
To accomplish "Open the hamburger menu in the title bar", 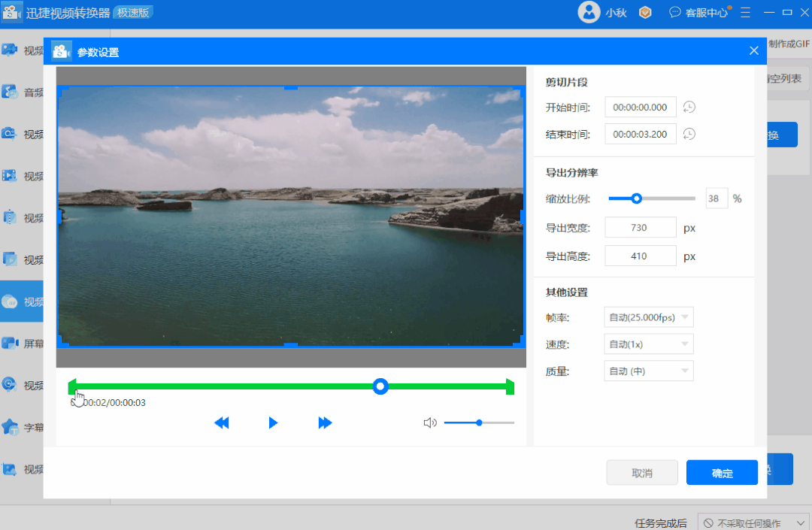I will [745, 12].
